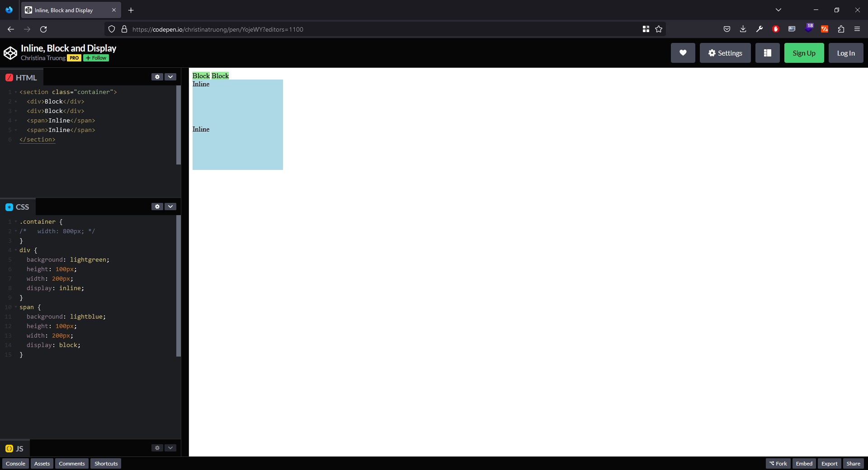
Task: Open browser Downloads
Action: (x=743, y=29)
